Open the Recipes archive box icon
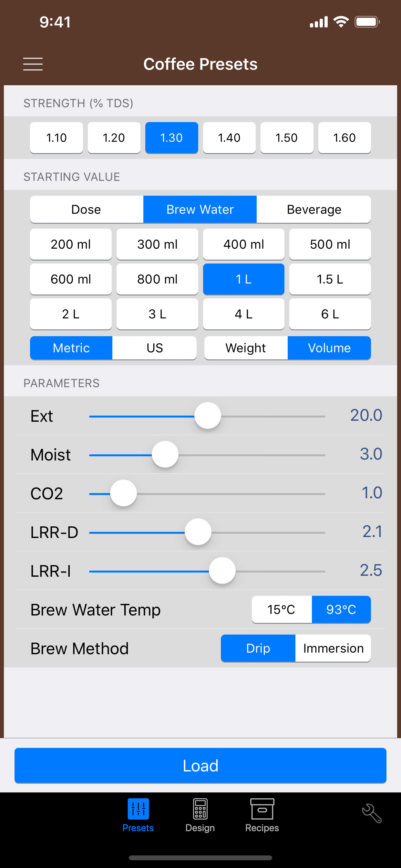This screenshot has height=868, width=401. (262, 808)
